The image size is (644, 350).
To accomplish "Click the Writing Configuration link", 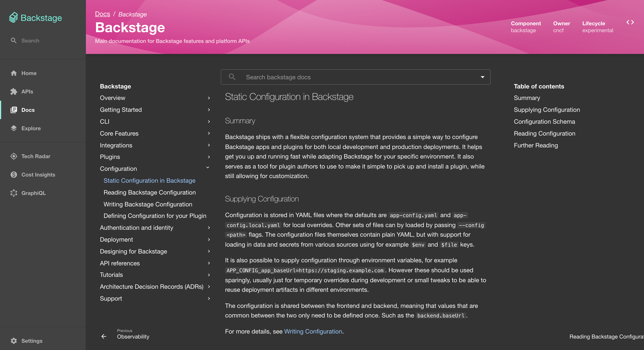I will tap(313, 331).
